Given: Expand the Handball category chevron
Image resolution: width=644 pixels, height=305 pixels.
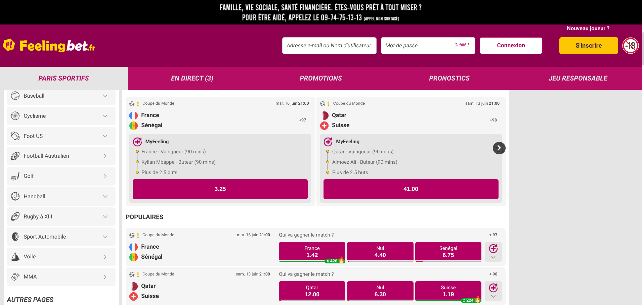Looking at the screenshot, I should pyautogui.click(x=105, y=196).
